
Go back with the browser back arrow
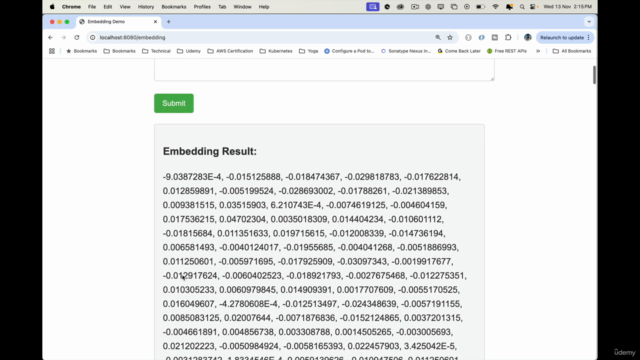pyautogui.click(x=51, y=38)
